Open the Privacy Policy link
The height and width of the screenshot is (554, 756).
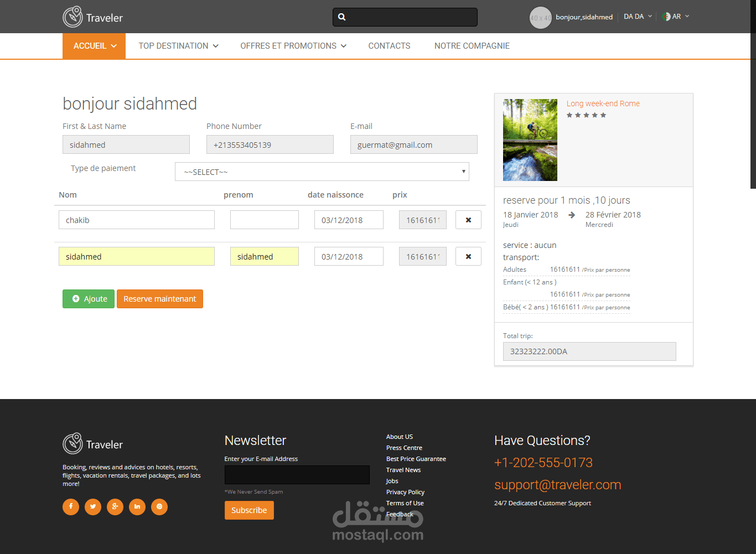click(x=405, y=492)
